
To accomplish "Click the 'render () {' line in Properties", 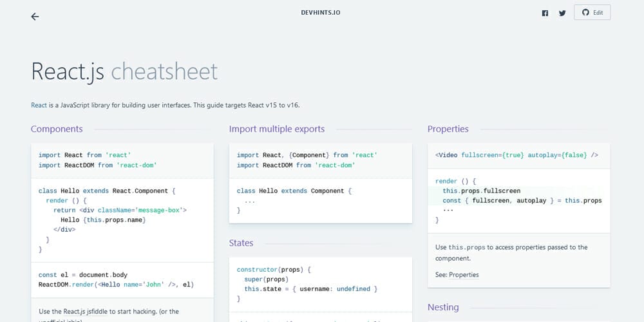I will point(455,181).
